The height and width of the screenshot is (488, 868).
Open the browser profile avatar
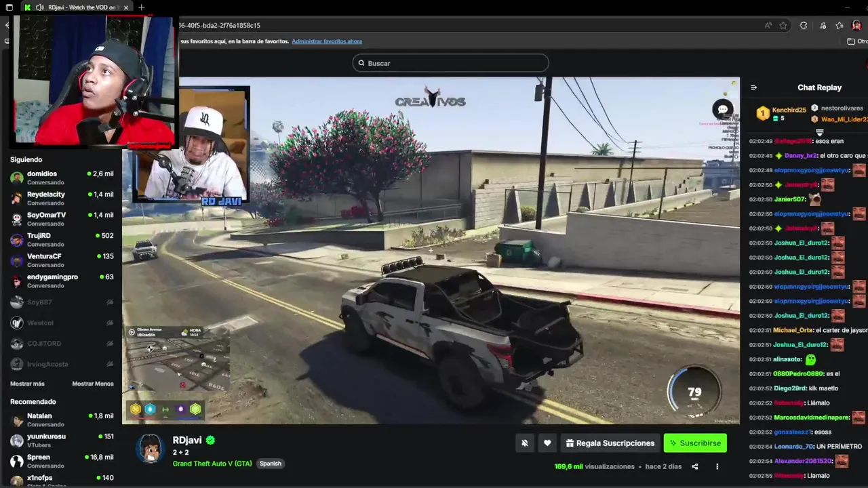pyautogui.click(x=856, y=25)
